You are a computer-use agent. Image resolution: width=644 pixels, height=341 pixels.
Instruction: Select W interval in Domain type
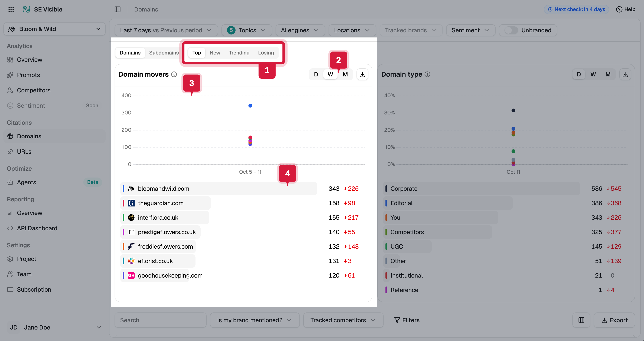[593, 75]
